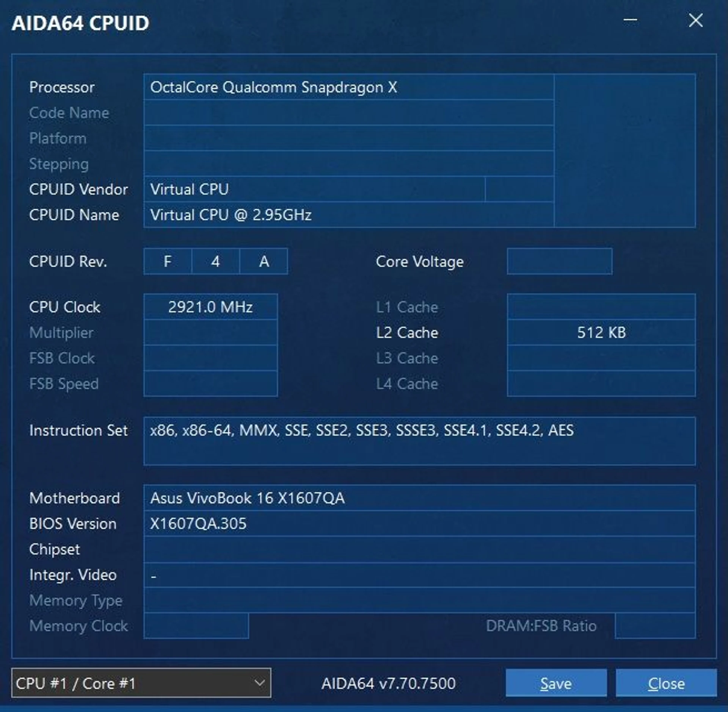The width and height of the screenshot is (728, 712).
Task: Open the CPU #1 / Core #1 dropdown
Action: (141, 683)
